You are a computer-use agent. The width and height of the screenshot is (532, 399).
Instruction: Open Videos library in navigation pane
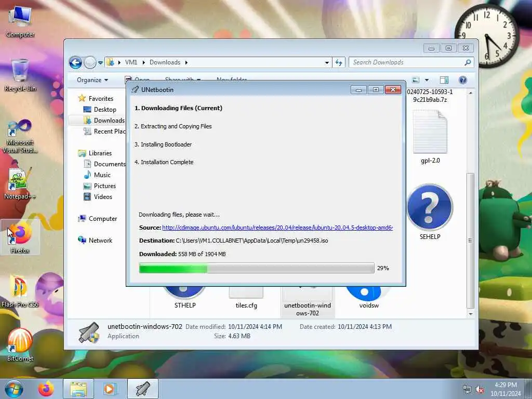[x=103, y=196]
